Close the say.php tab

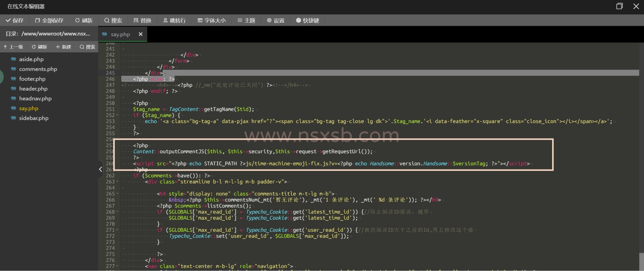click(140, 34)
